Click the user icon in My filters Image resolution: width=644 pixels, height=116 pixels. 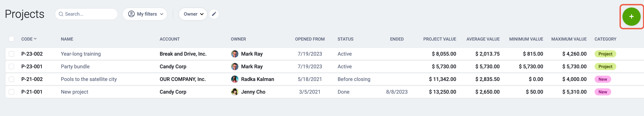click(x=131, y=14)
